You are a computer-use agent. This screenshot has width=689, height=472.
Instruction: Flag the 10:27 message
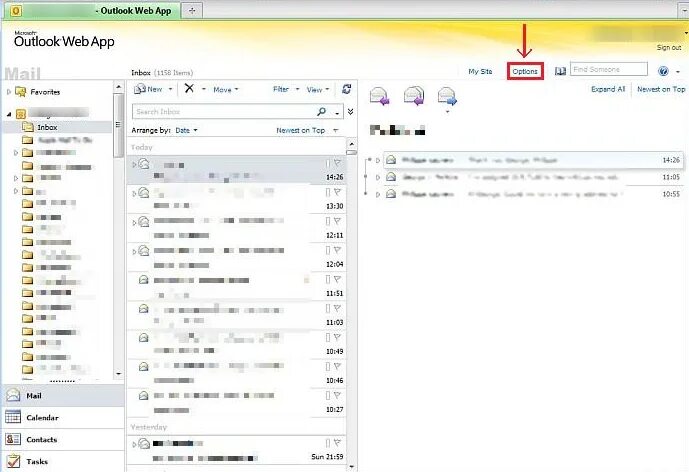(x=337, y=395)
